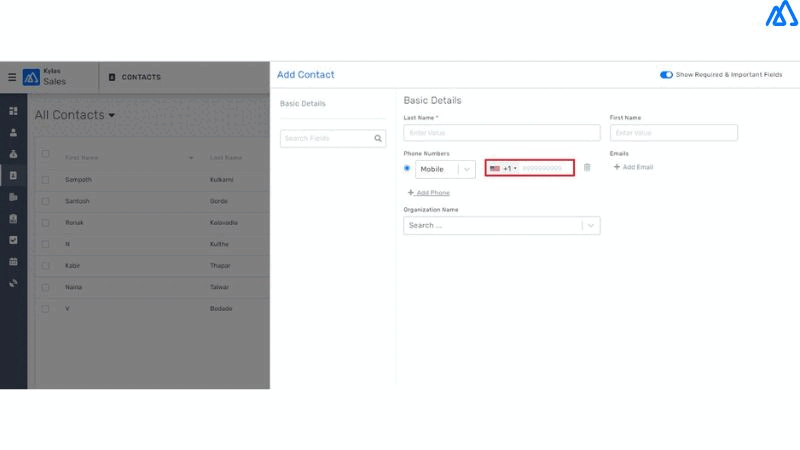
Task: Click the search magnifier in Search Fields
Action: 378,139
